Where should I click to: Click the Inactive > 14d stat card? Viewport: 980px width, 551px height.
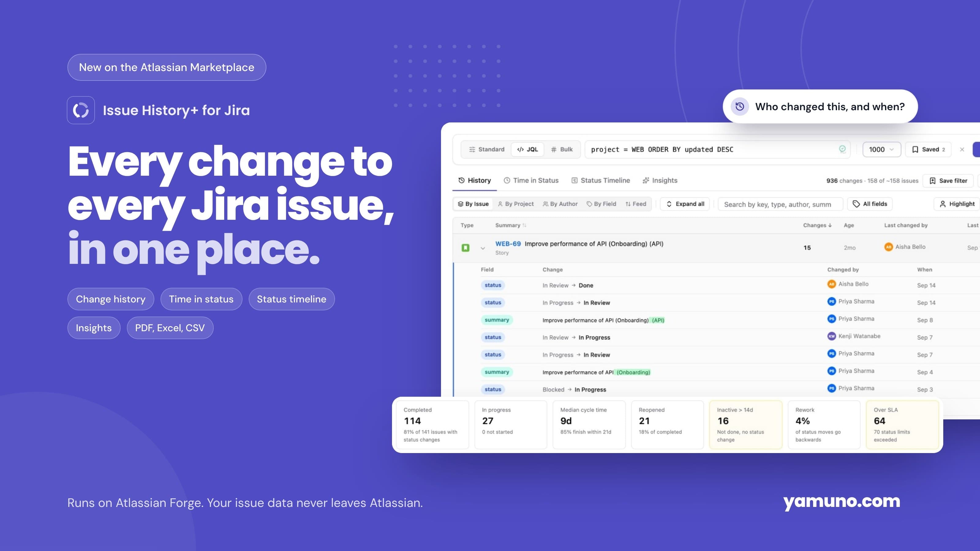tap(746, 424)
